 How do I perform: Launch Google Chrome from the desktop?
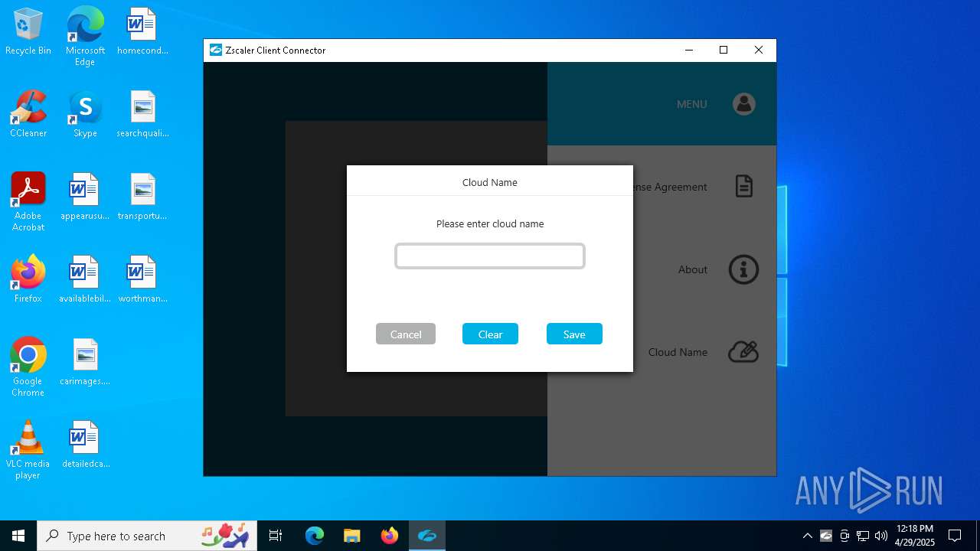click(x=28, y=367)
